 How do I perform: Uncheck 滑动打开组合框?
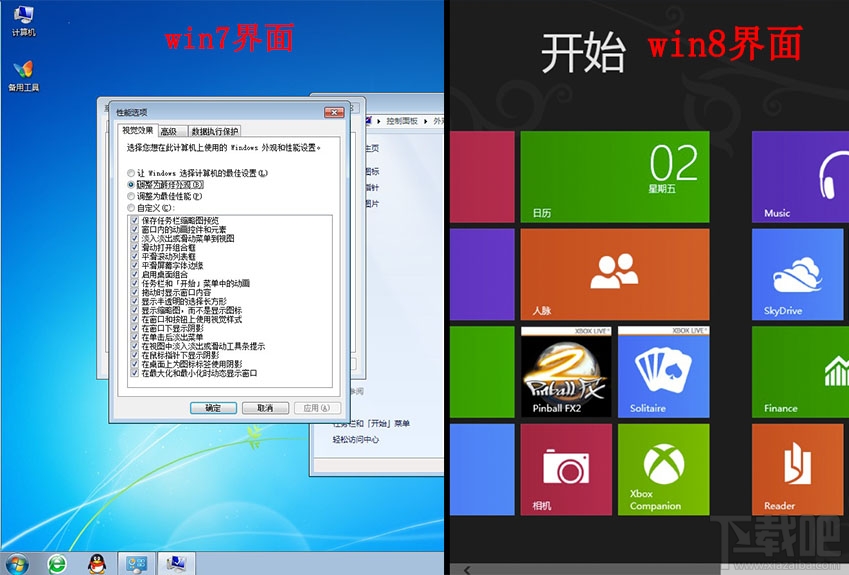pos(135,247)
